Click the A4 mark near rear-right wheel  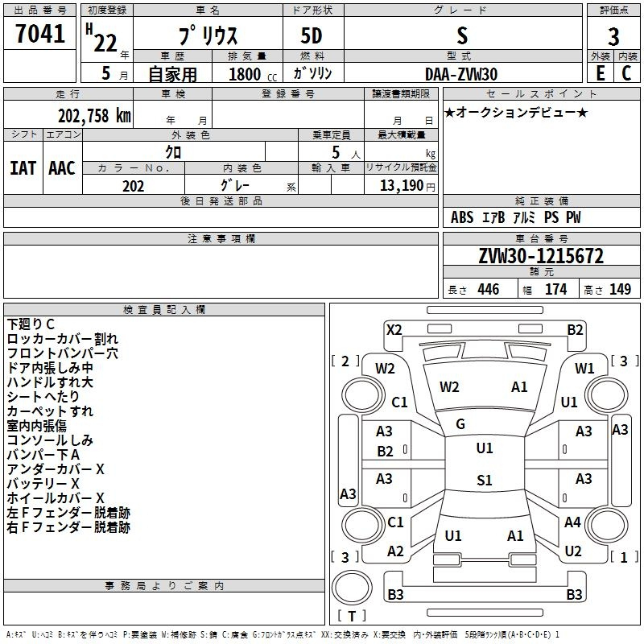coord(572,522)
